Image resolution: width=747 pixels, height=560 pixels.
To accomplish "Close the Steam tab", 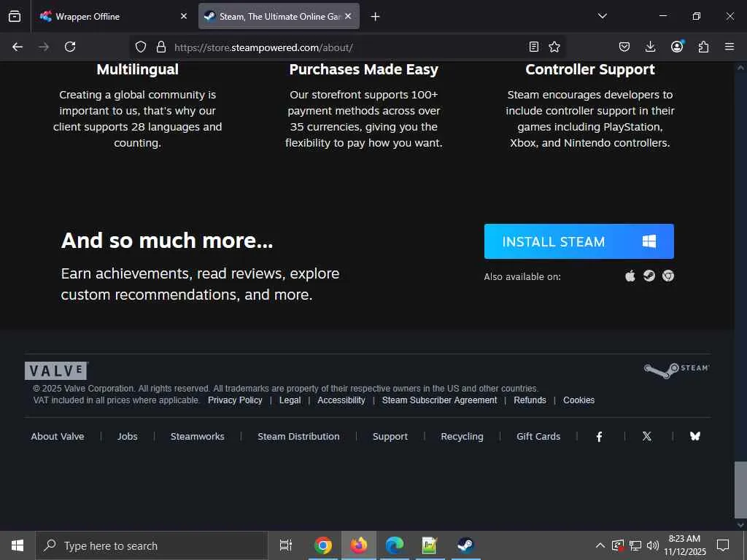I will tap(348, 16).
